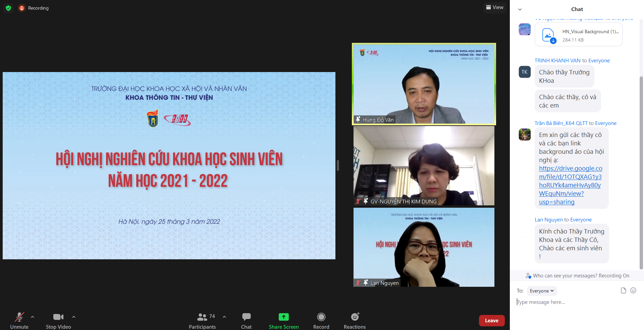The width and height of the screenshot is (644, 330).
Task: Click the 'Who can see your messages?' notice
Action: (578, 276)
